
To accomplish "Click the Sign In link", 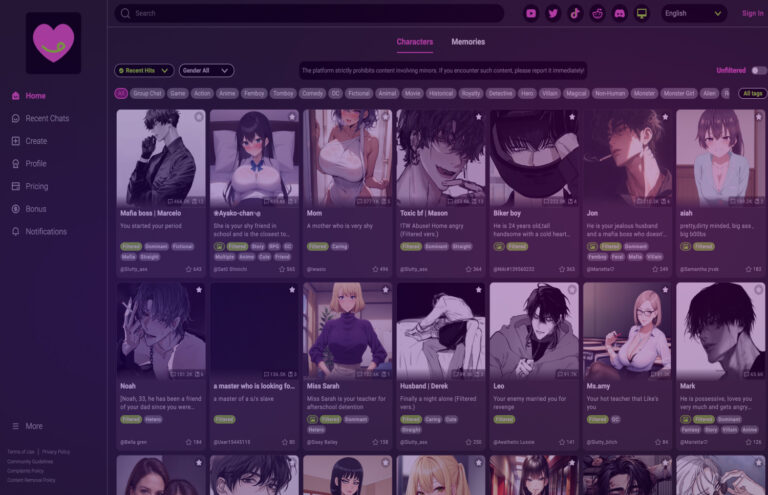I will click(x=752, y=14).
